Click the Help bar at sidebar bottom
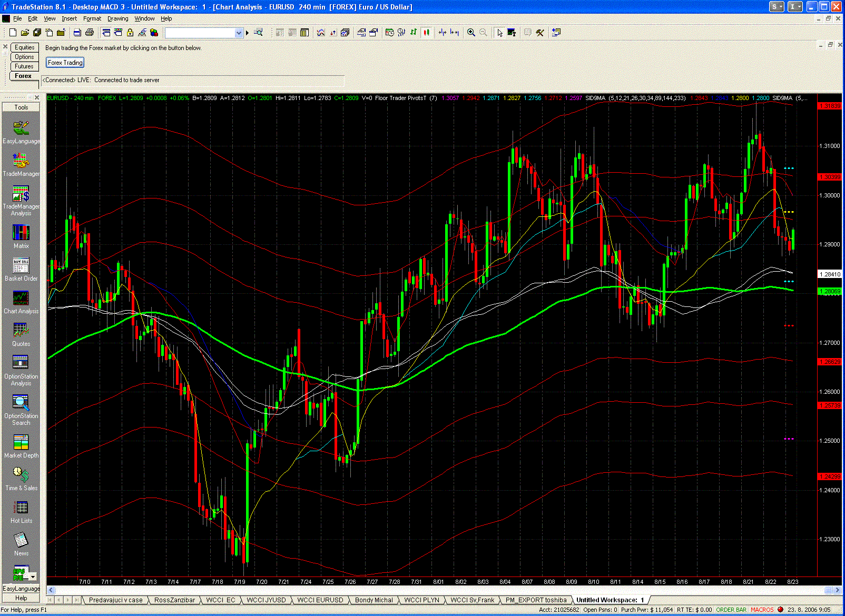 pyautogui.click(x=21, y=598)
